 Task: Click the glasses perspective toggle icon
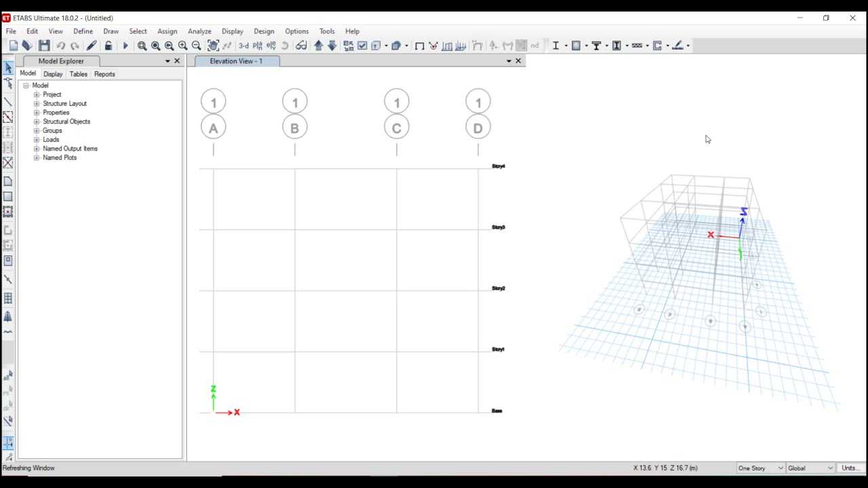pyautogui.click(x=301, y=45)
